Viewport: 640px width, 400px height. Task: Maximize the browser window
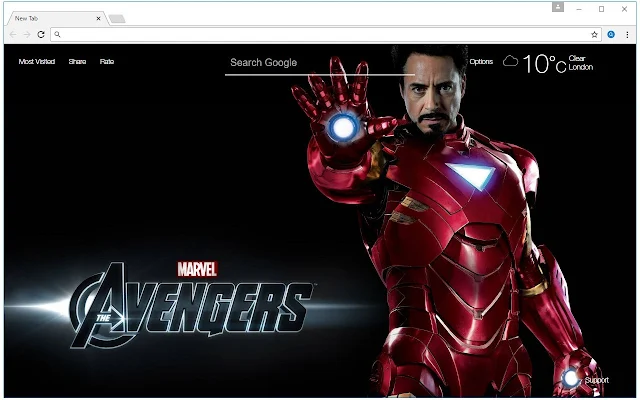pyautogui.click(x=601, y=9)
